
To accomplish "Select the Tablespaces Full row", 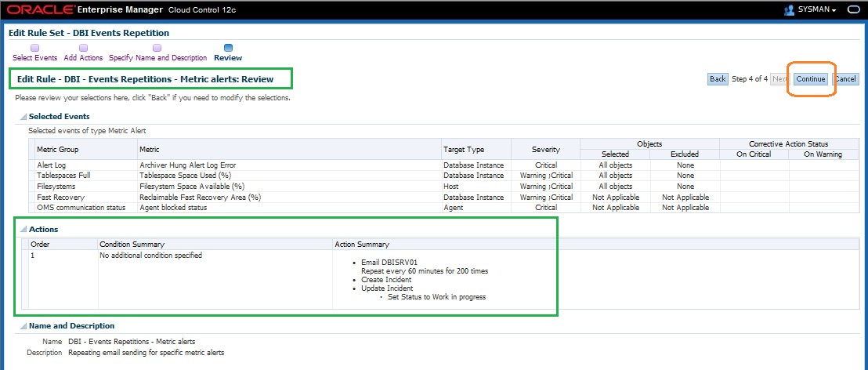I will [x=443, y=176].
